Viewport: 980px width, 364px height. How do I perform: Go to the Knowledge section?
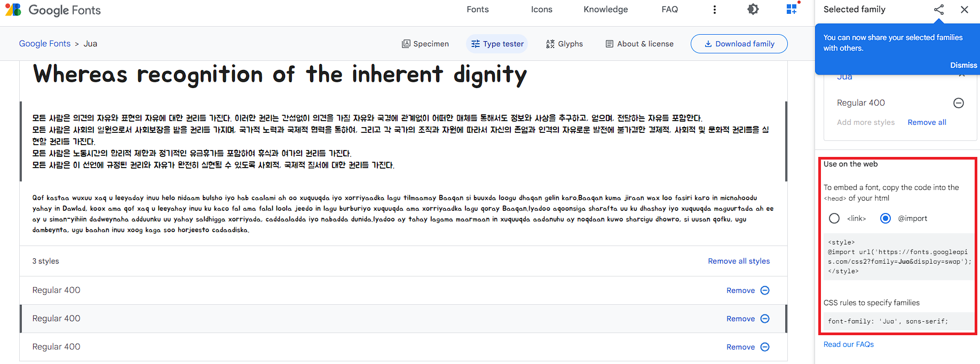(605, 10)
